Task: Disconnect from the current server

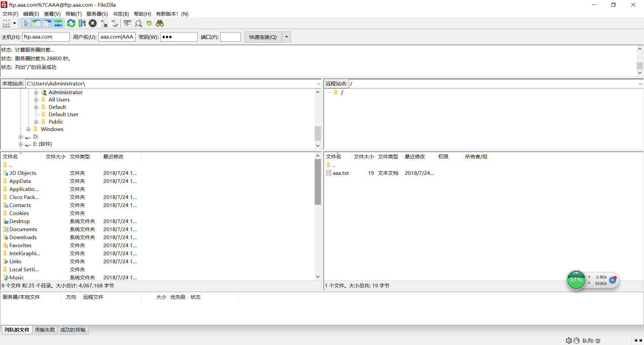Action: 104,23
